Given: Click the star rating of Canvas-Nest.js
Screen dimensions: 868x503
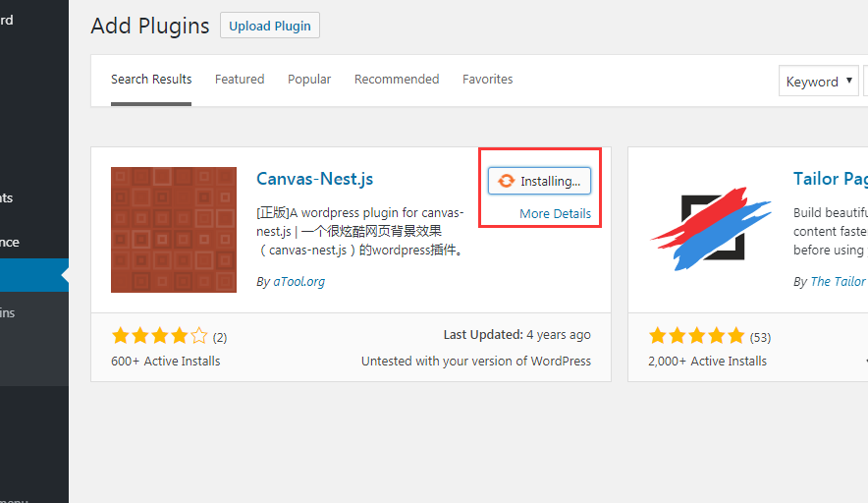Looking at the screenshot, I should [x=159, y=336].
